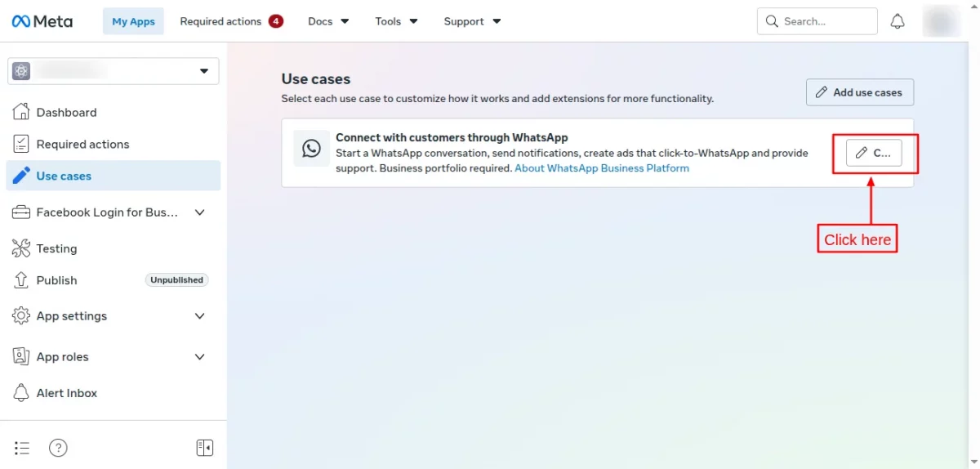Image resolution: width=980 pixels, height=469 pixels.
Task: Click the Meta logo
Action: click(42, 21)
